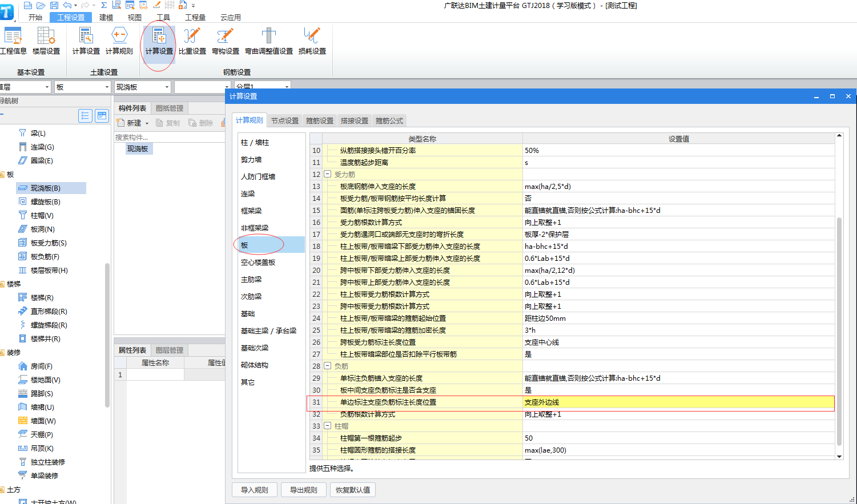
Task: Open the 现浇板 component dropdown
Action: [167, 87]
